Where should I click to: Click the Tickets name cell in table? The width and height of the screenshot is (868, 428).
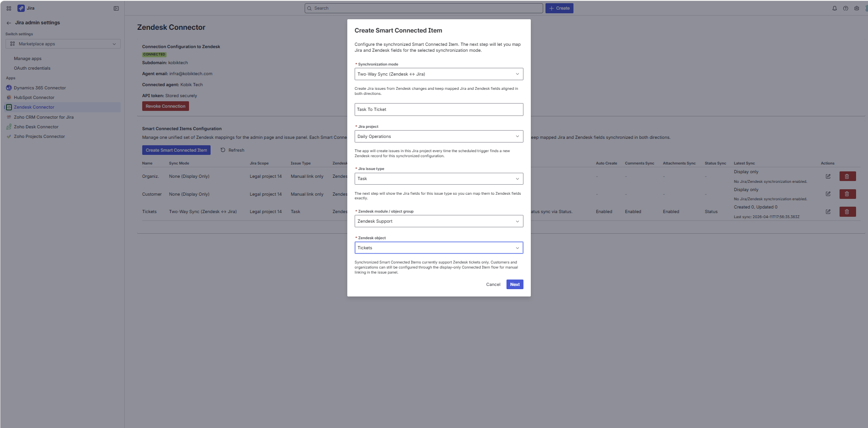pyautogui.click(x=150, y=212)
